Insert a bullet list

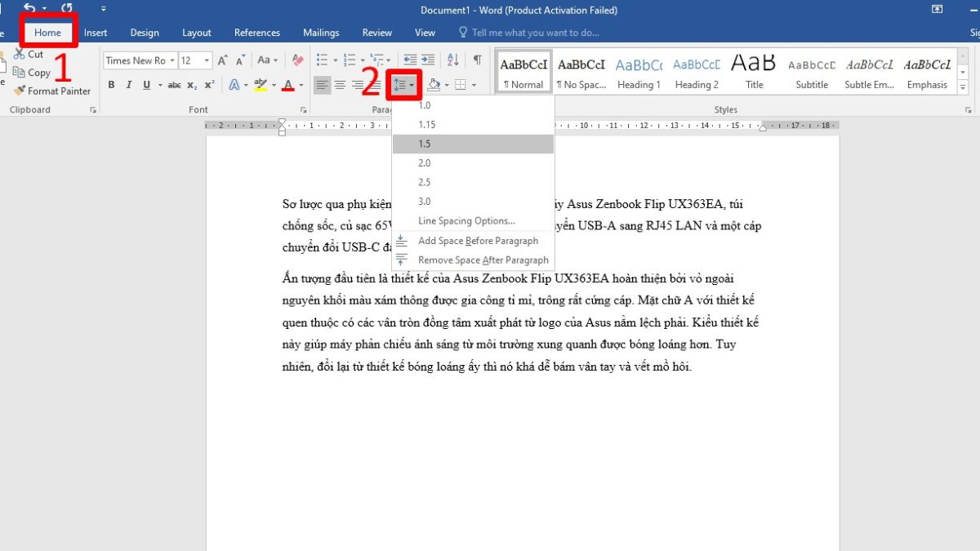[322, 60]
